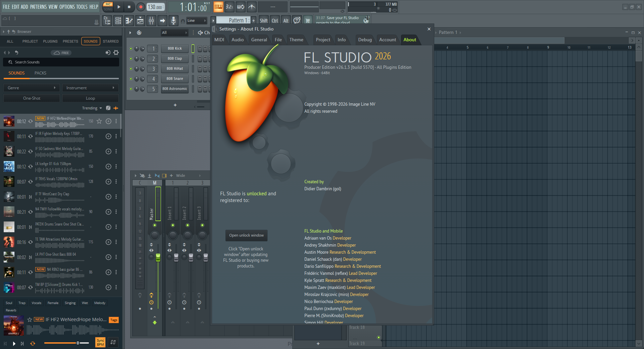Image resolution: width=644 pixels, height=349 pixels.
Task: Select the Vocals tag chip
Action: click(x=37, y=303)
